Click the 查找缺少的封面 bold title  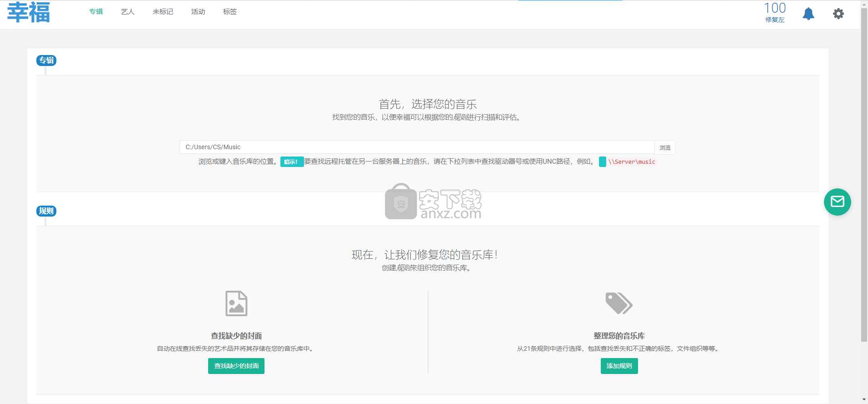click(236, 336)
